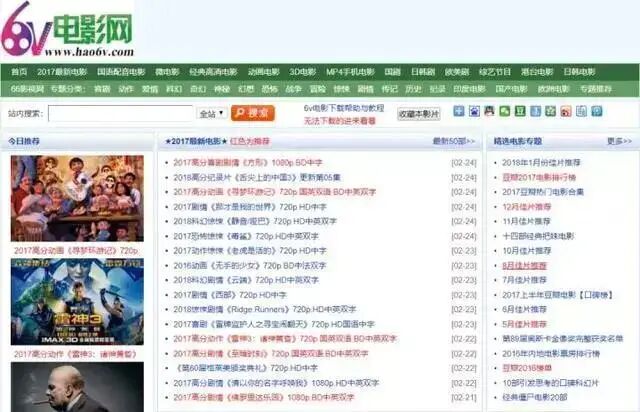Go to 首页 in the nav bar

[19, 72]
